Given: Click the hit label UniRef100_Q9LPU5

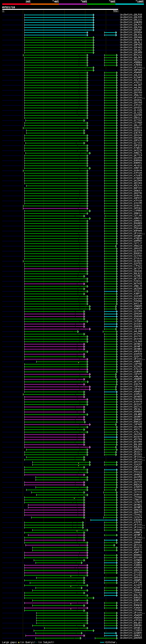Looking at the screenshot, I should [x=131, y=17].
